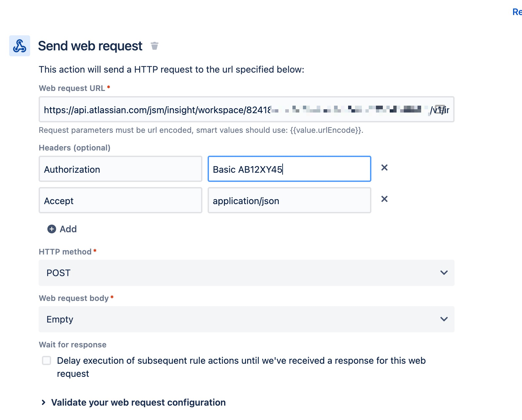Click the partially visible link at top right
522x420 pixels.
pos(517,12)
